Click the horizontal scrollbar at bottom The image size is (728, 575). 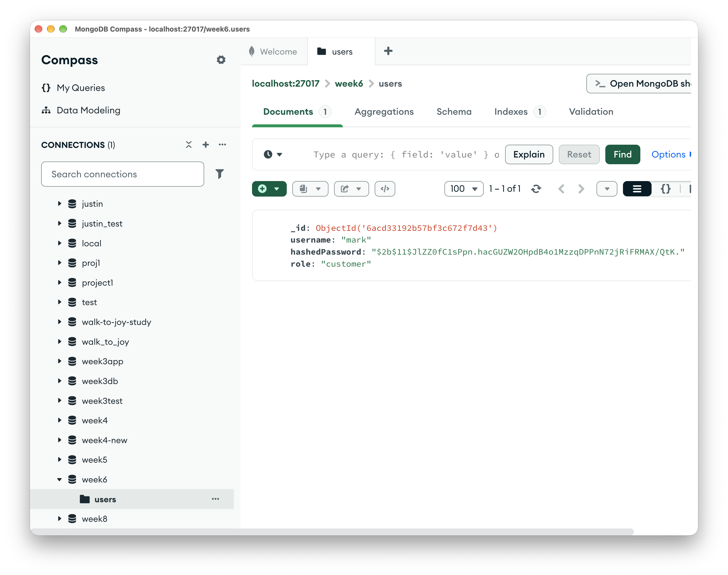(331, 532)
